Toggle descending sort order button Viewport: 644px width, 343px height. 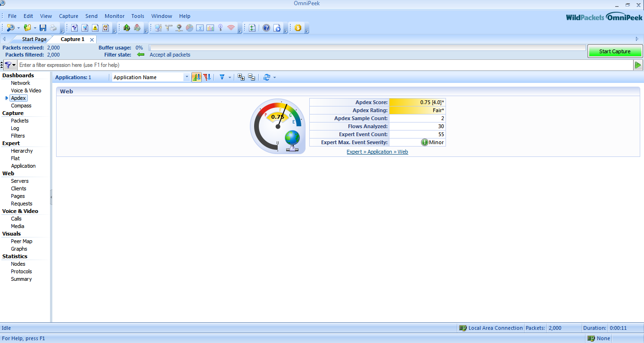[207, 77]
